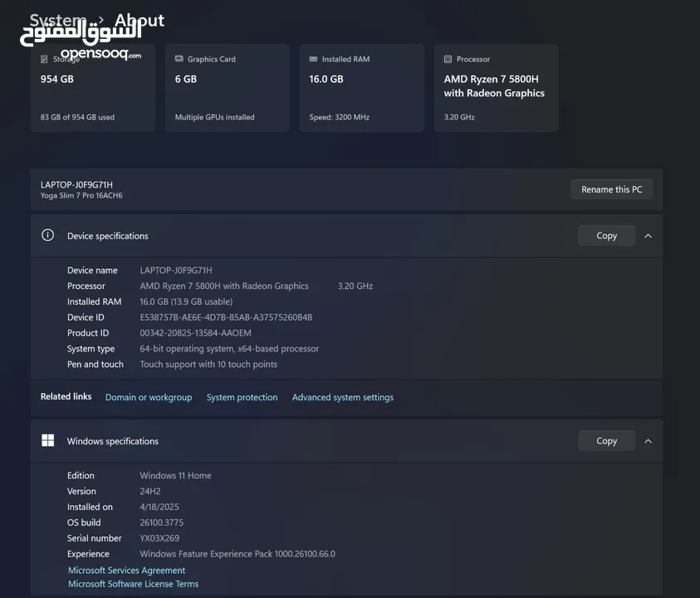
Task: Open Microsoft Software License Terms link
Action: pos(133,584)
